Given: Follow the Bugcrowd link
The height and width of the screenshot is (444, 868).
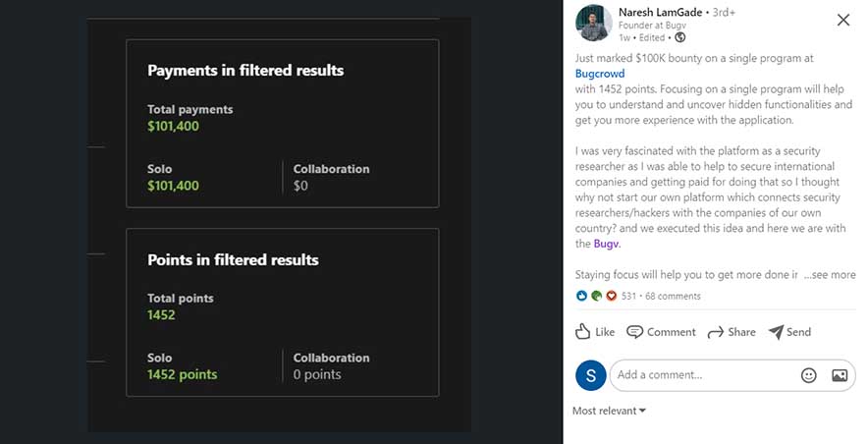Looking at the screenshot, I should [x=601, y=74].
